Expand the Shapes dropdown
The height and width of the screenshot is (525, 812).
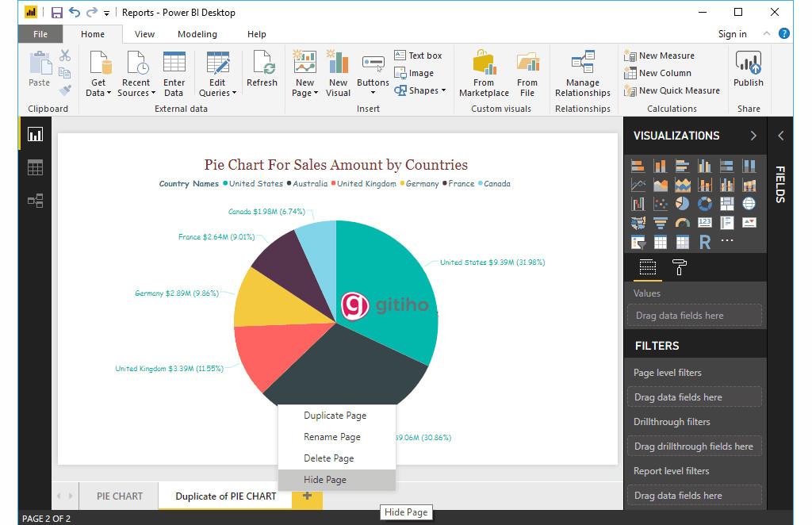(x=420, y=90)
